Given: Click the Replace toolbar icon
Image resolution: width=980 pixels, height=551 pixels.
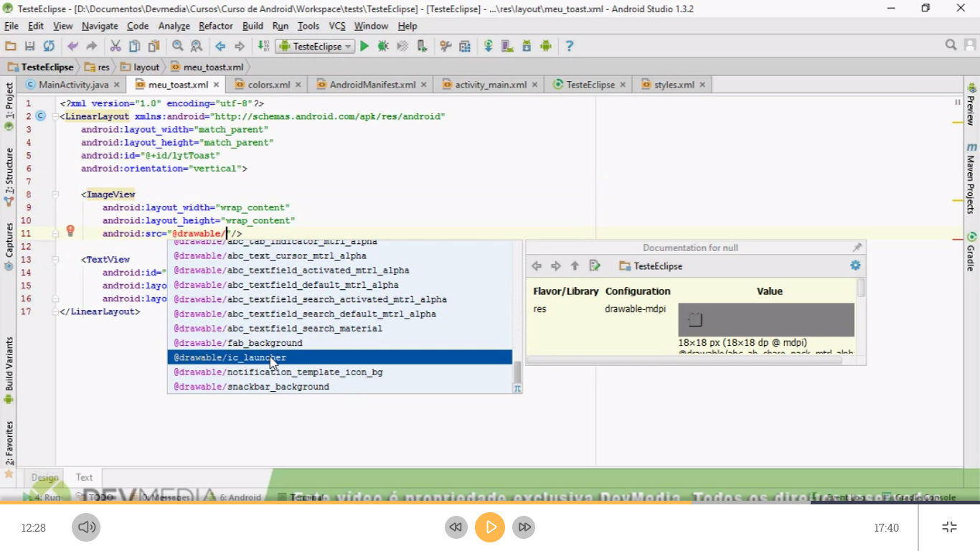Looking at the screenshot, I should [196, 46].
